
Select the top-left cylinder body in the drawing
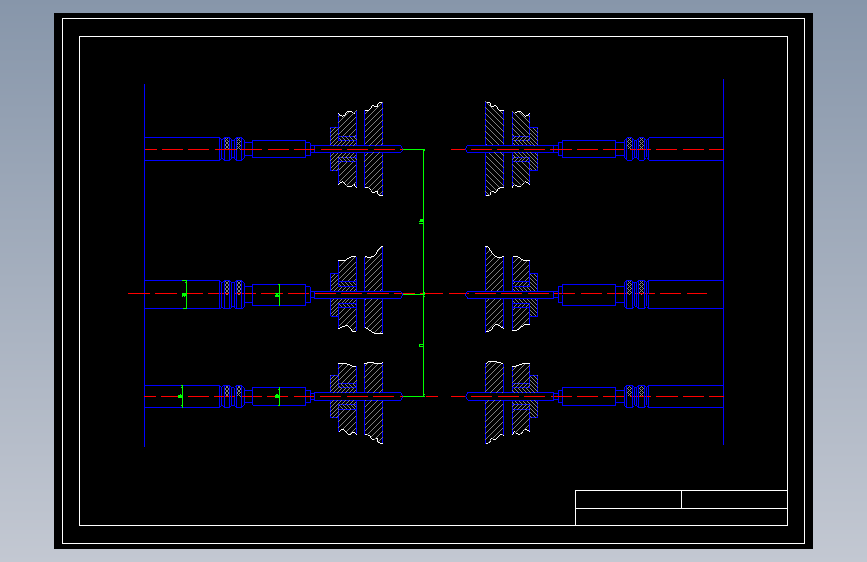tap(182, 149)
